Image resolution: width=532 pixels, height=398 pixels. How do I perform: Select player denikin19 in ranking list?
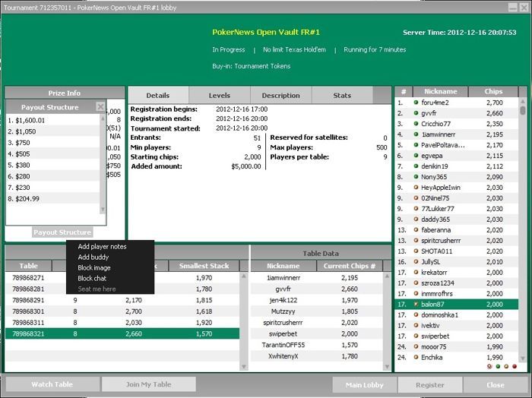457,166
